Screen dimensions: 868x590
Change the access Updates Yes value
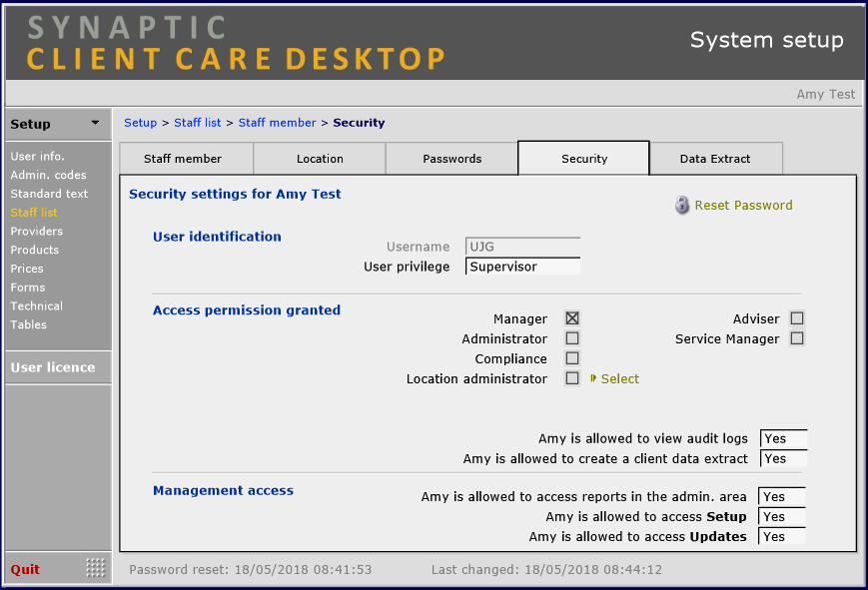pos(782,536)
